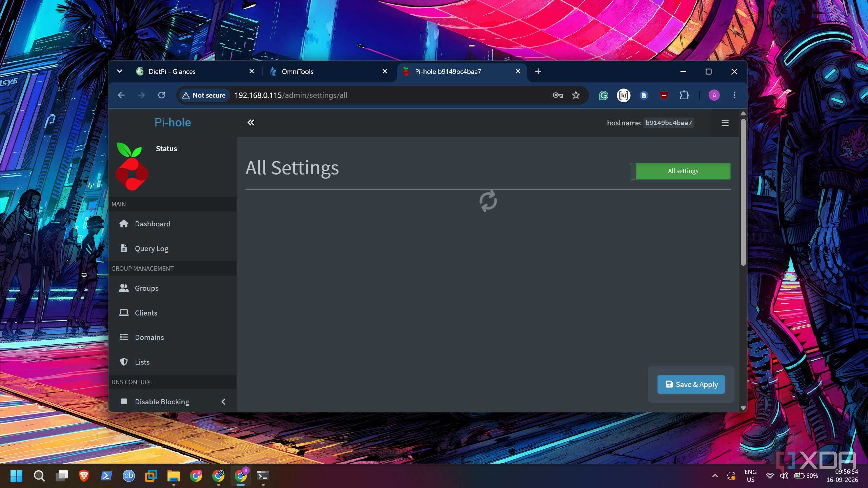Open Brave browser from taskbar
The height and width of the screenshot is (488, 868).
click(84, 476)
